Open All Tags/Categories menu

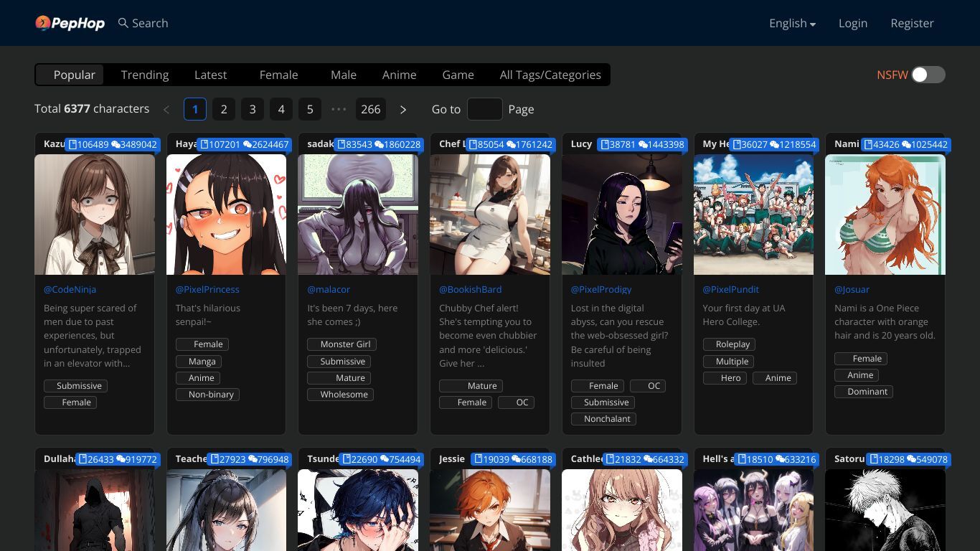click(550, 75)
